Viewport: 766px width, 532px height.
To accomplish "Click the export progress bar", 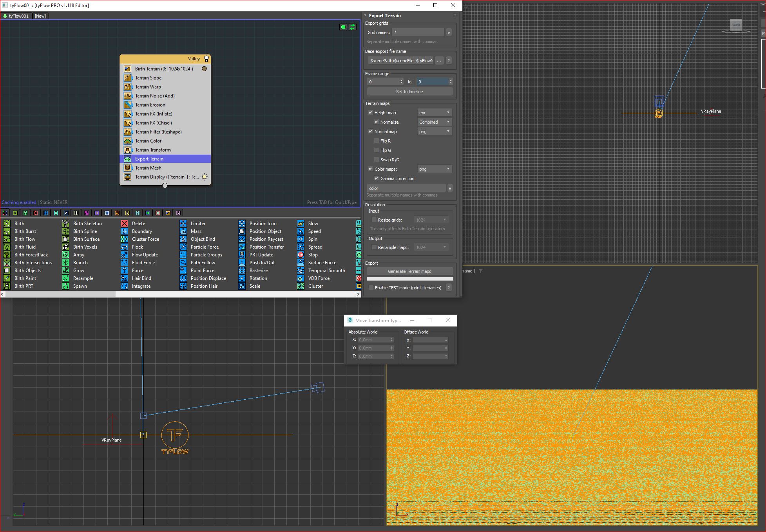I will pyautogui.click(x=410, y=279).
